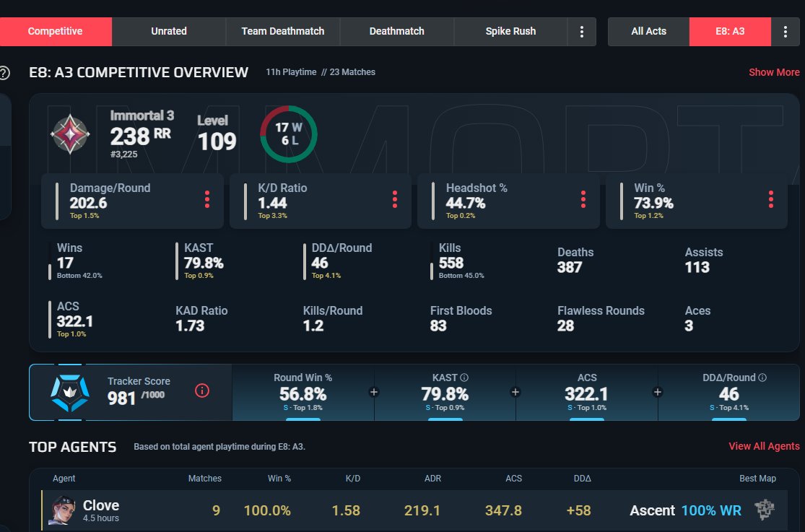Click the K/D column header in Top Agents
The height and width of the screenshot is (532, 805).
click(x=353, y=478)
